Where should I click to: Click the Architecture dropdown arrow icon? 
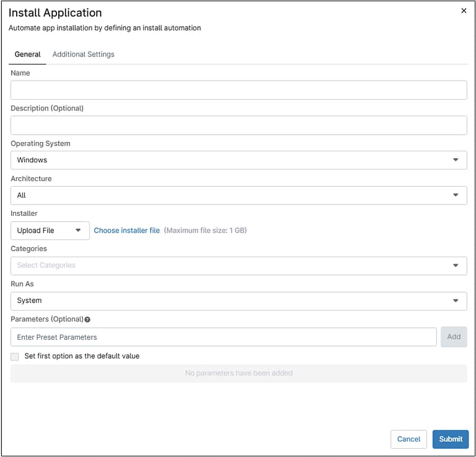[x=456, y=195]
